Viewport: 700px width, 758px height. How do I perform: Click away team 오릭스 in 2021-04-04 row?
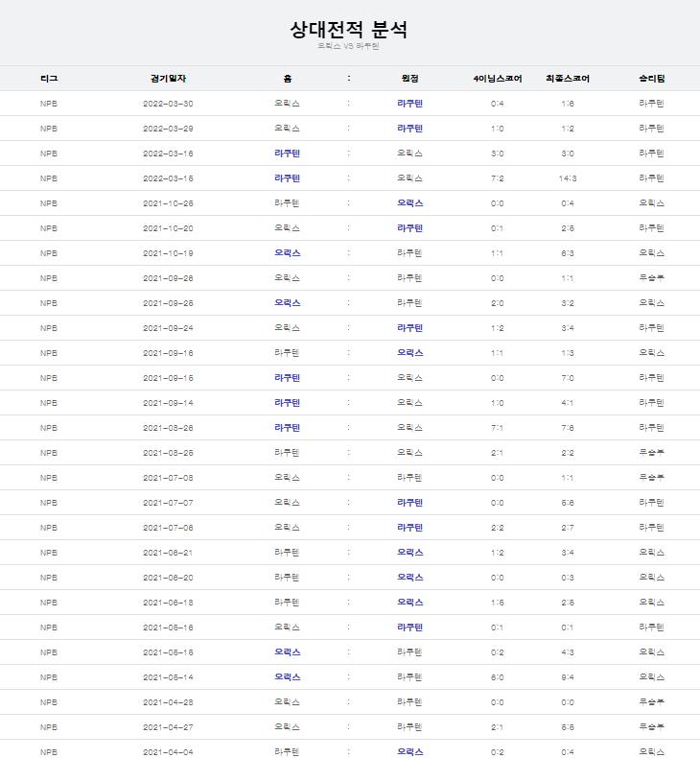point(409,752)
